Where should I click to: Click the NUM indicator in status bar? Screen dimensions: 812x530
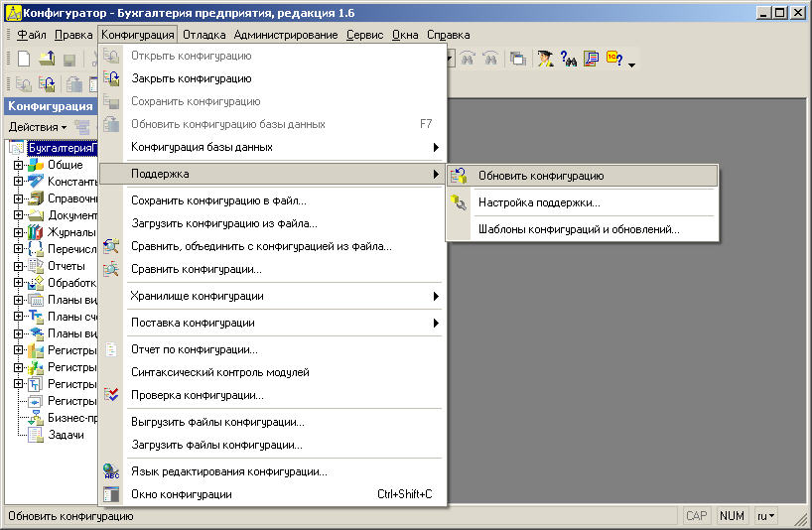732,516
